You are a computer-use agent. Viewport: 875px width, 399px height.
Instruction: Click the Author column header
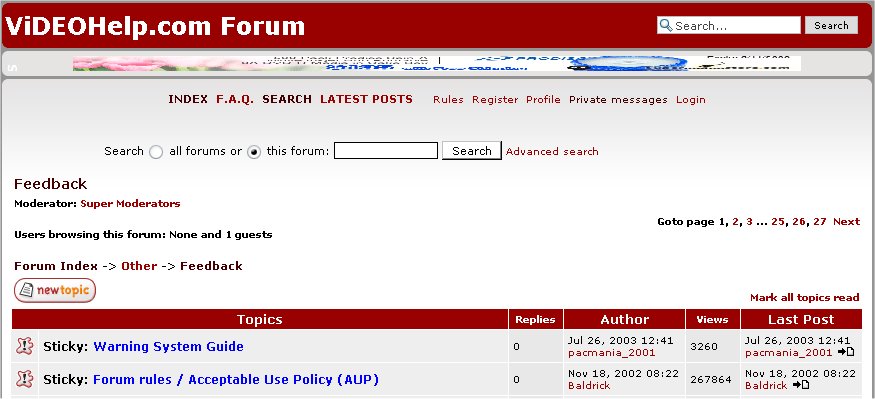point(624,319)
